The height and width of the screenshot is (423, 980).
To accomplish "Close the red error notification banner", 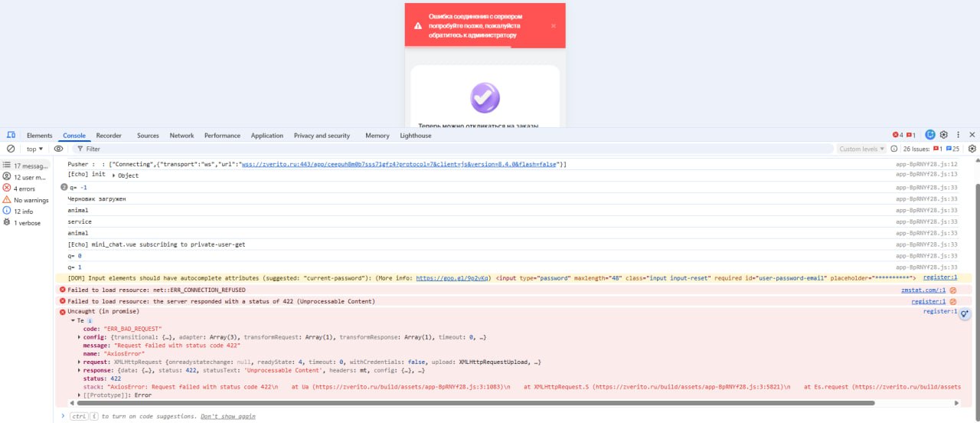I will (554, 25).
